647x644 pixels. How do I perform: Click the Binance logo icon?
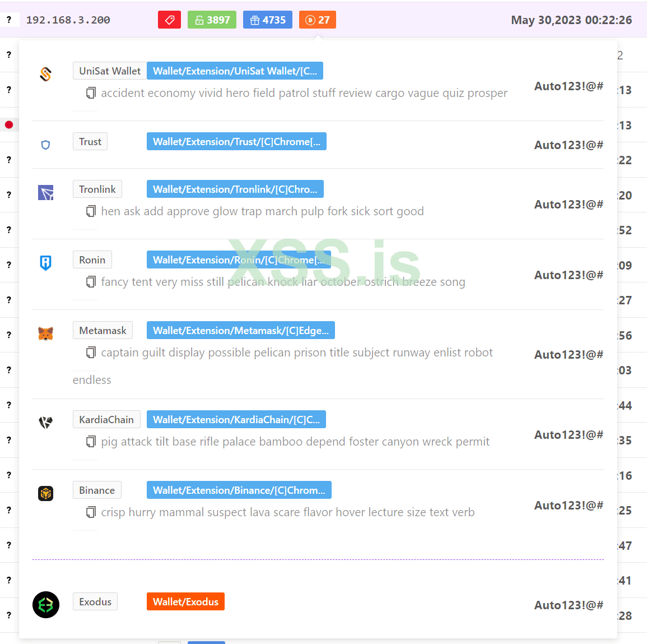coord(46,493)
